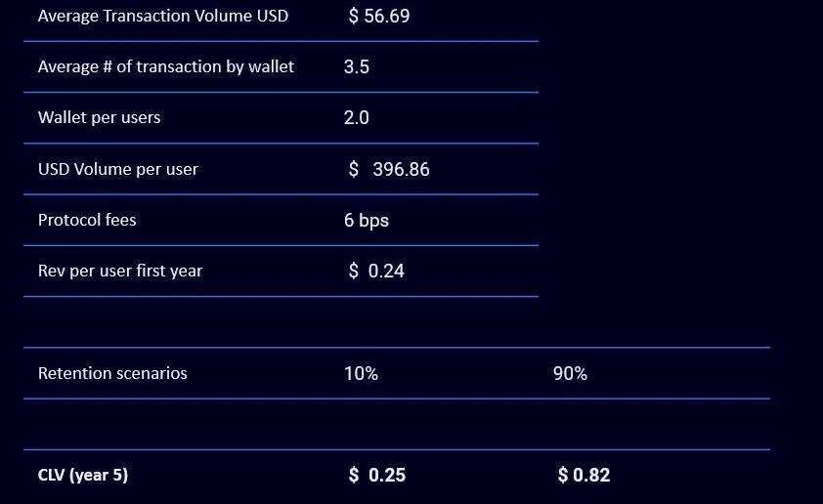The image size is (823, 504).
Task: Select the 56.69 transaction volume value
Action: click(387, 17)
